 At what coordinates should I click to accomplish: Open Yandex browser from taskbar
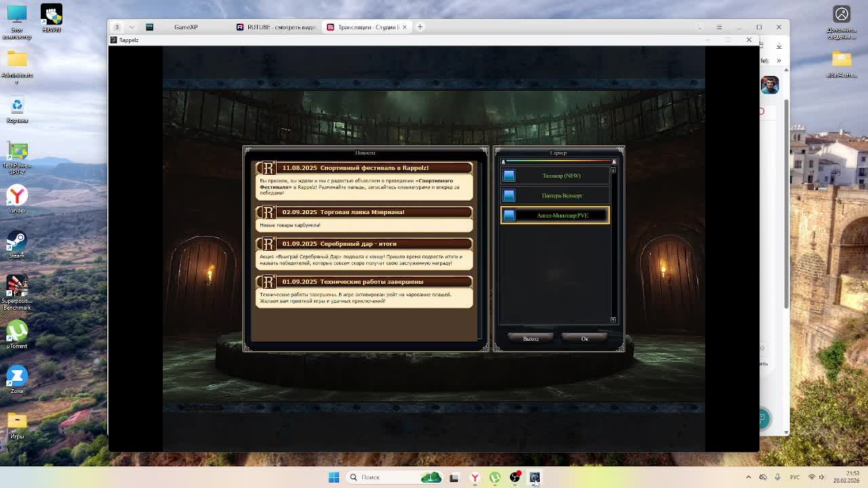(x=475, y=477)
